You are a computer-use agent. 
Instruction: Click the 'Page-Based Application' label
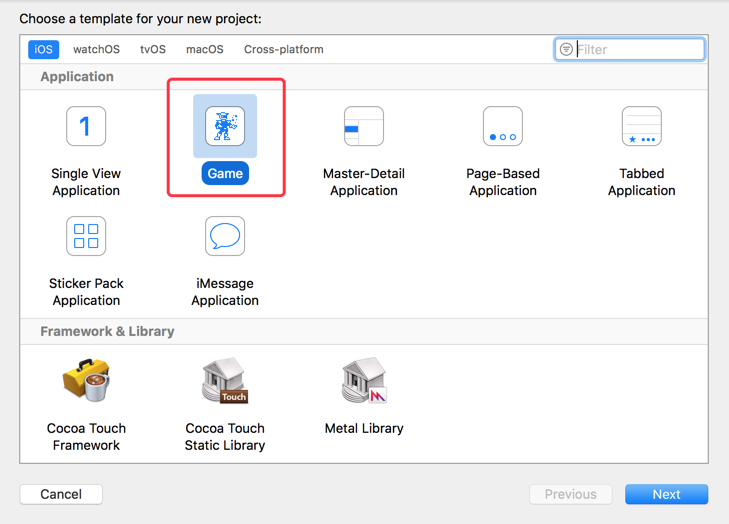click(x=503, y=182)
